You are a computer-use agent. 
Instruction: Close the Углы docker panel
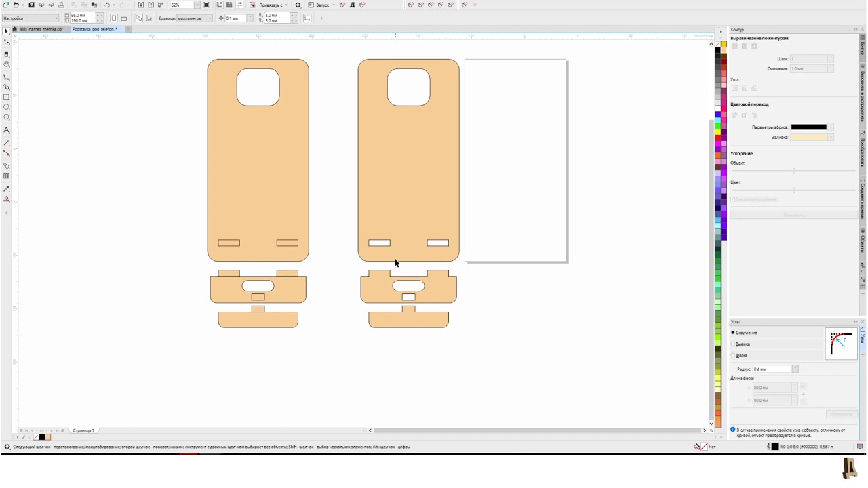click(863, 322)
